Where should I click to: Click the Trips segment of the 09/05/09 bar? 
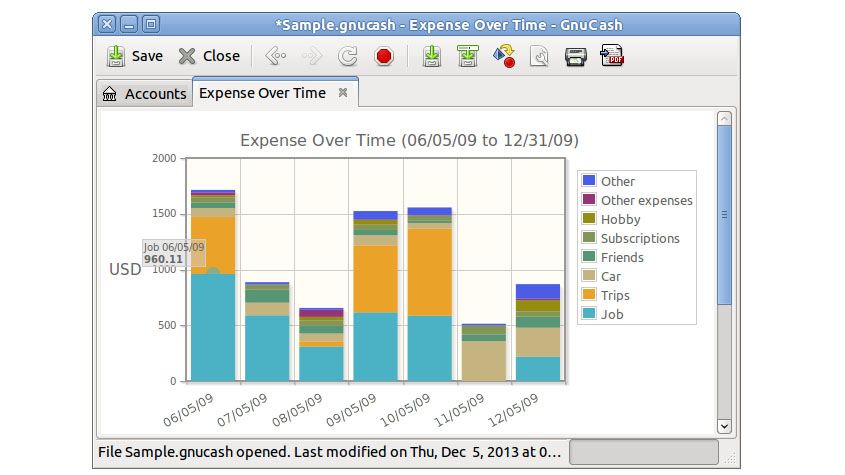(x=376, y=279)
